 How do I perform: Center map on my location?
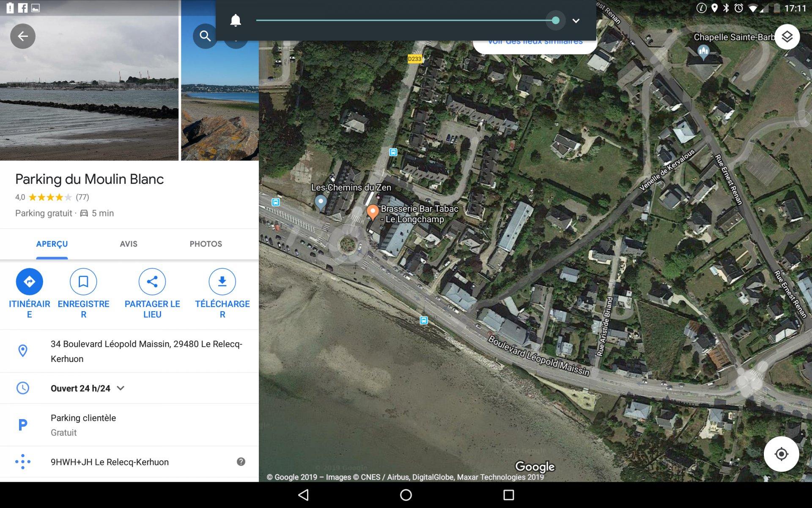[x=781, y=454]
